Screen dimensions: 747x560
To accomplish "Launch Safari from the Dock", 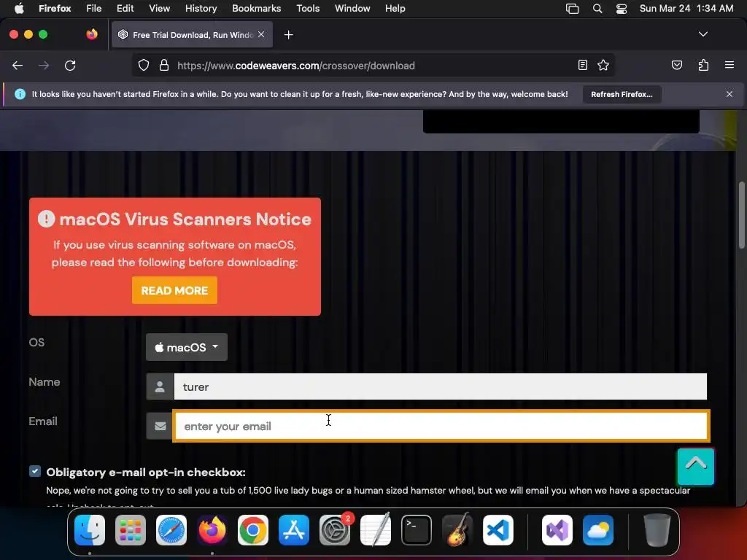I will tap(171, 530).
